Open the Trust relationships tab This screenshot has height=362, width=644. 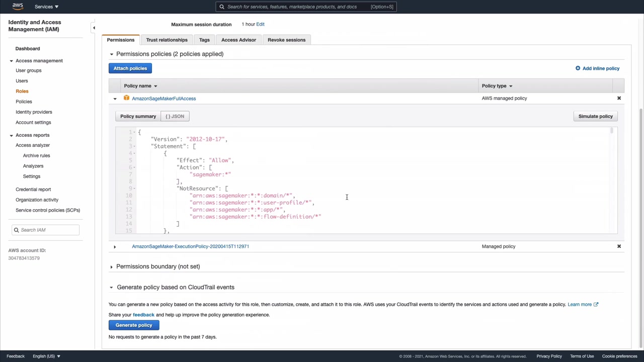click(x=167, y=40)
